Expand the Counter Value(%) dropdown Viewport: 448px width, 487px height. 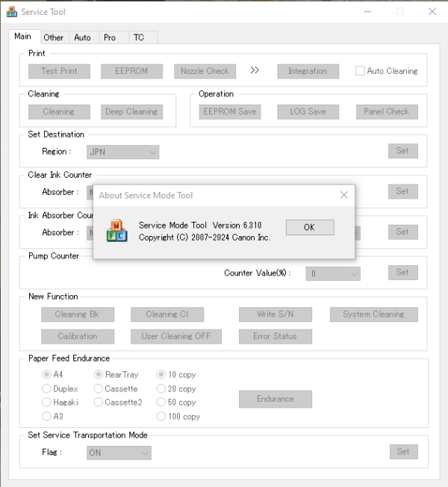tap(333, 273)
